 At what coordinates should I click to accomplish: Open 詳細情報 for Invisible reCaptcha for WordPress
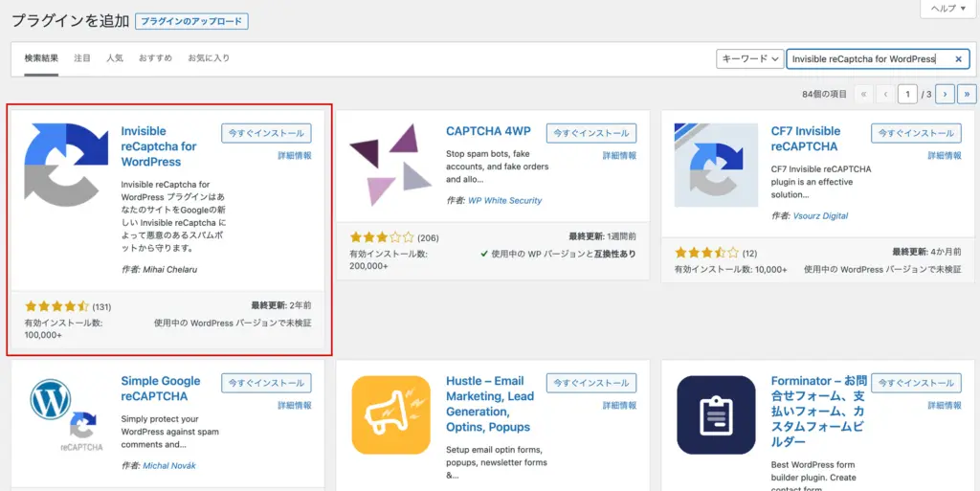coord(295,156)
